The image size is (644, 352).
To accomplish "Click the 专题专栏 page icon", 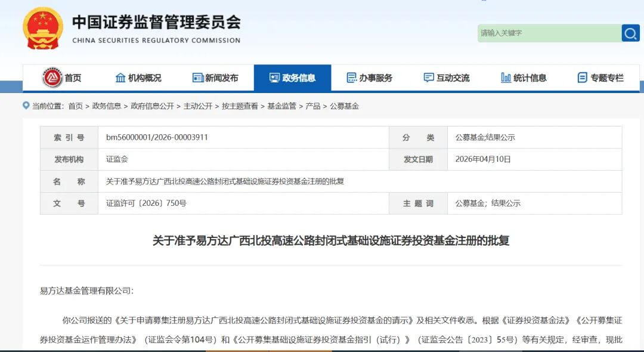I will pos(583,78).
